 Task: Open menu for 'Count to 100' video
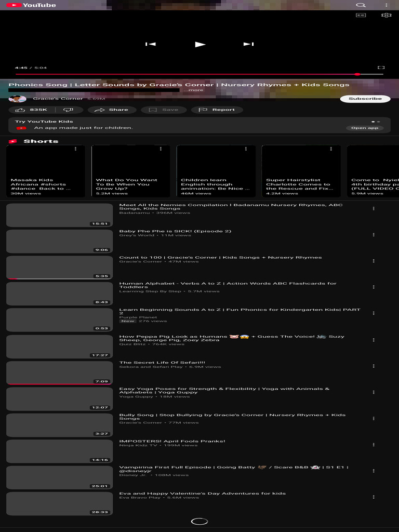[x=374, y=261]
